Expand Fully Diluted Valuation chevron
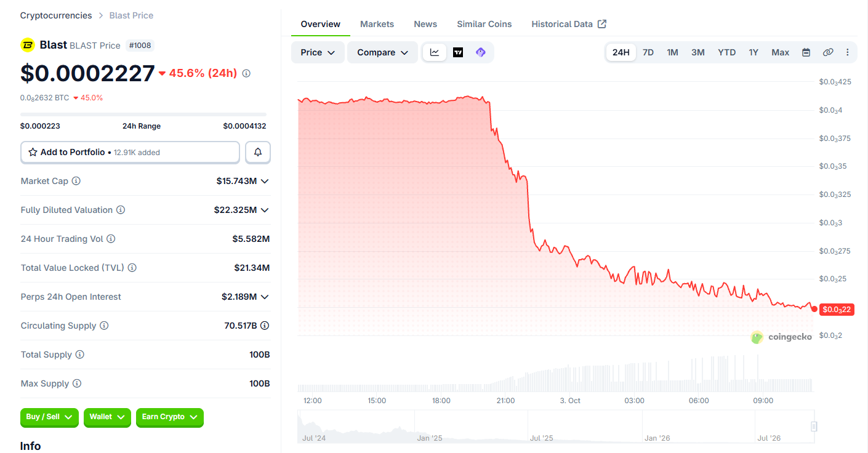 (265, 210)
